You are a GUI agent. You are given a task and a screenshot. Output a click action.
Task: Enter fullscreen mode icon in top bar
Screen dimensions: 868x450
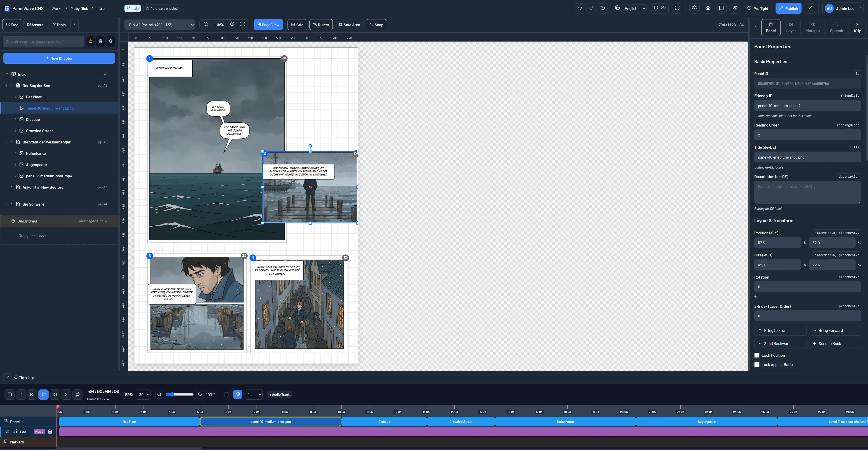[677, 8]
